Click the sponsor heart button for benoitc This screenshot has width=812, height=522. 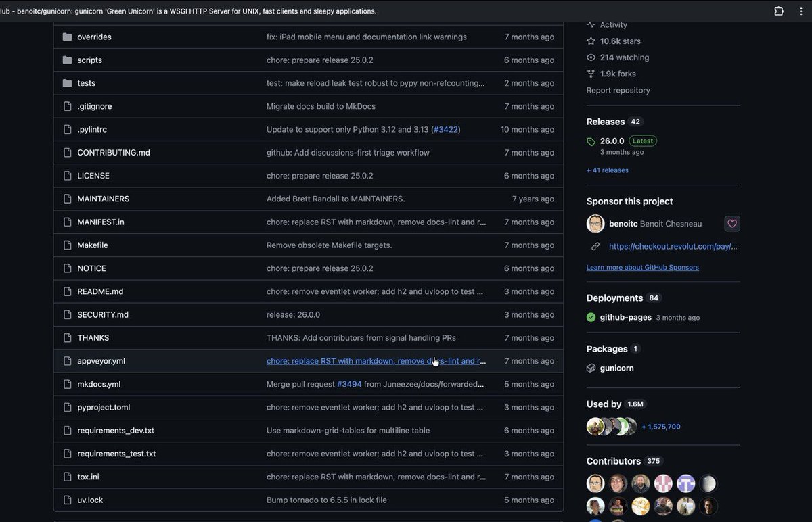tap(732, 224)
